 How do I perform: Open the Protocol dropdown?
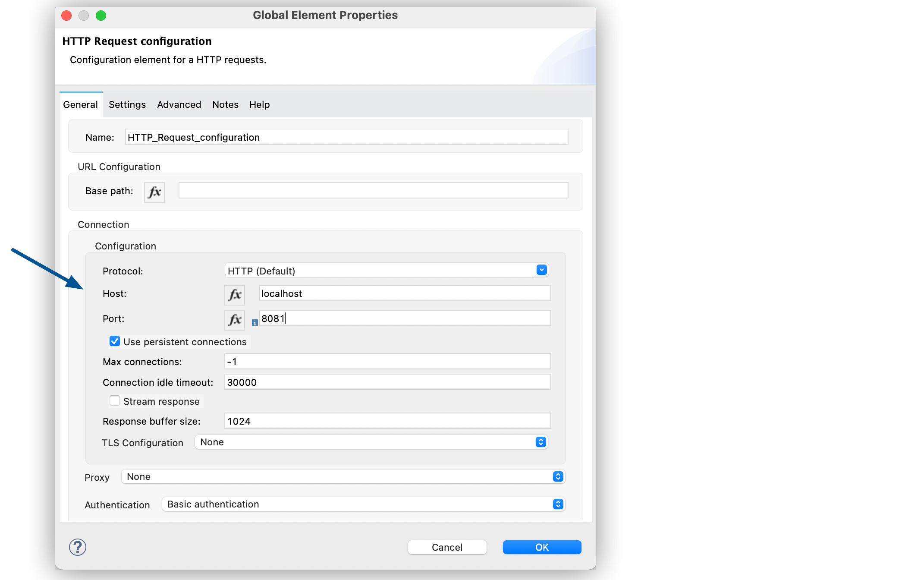pos(541,270)
